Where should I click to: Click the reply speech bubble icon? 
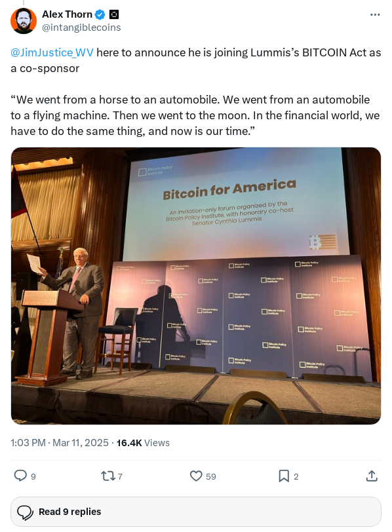20,476
